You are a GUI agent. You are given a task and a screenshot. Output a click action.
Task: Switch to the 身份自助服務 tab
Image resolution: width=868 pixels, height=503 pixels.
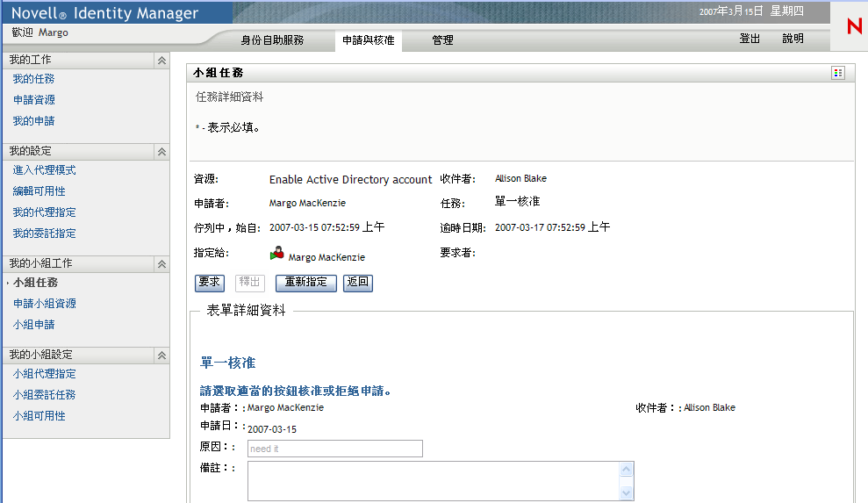[x=272, y=40]
